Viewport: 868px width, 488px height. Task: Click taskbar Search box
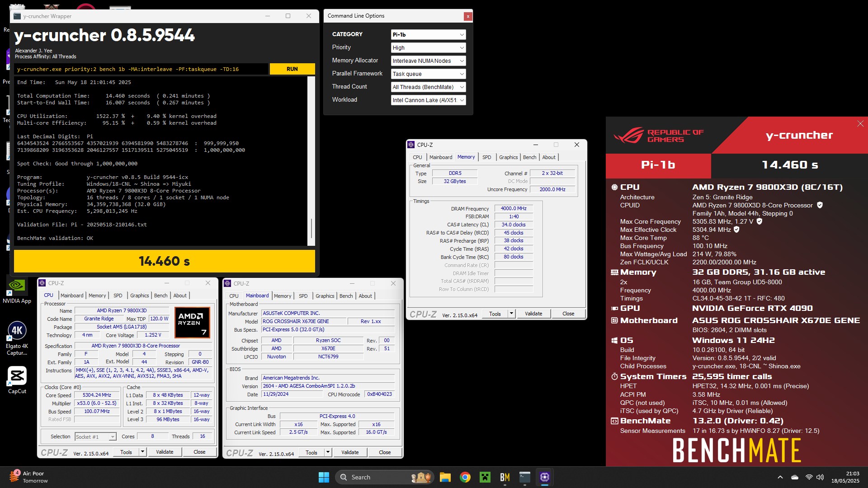coord(384,477)
